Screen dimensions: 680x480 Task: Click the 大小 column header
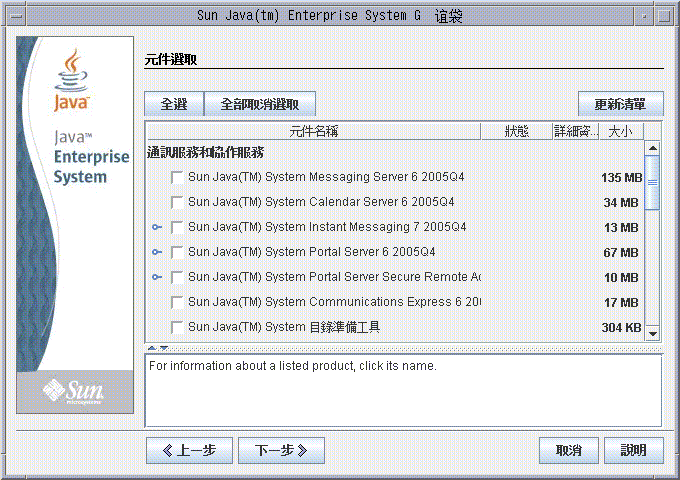[621, 131]
